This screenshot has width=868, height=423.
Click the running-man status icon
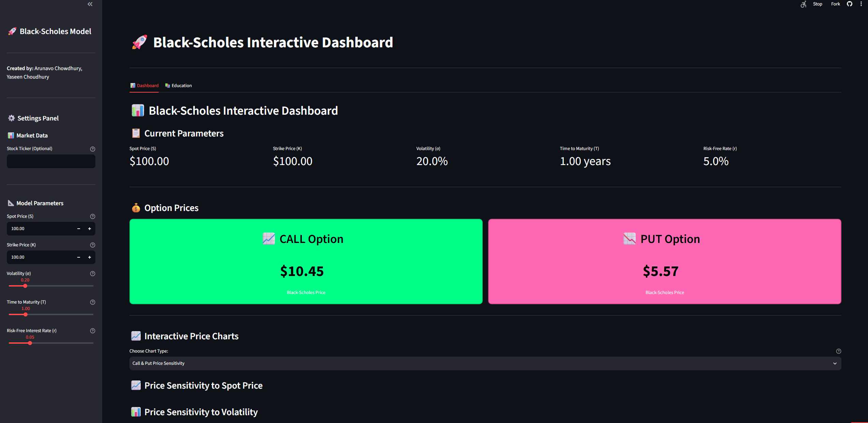[x=803, y=4]
